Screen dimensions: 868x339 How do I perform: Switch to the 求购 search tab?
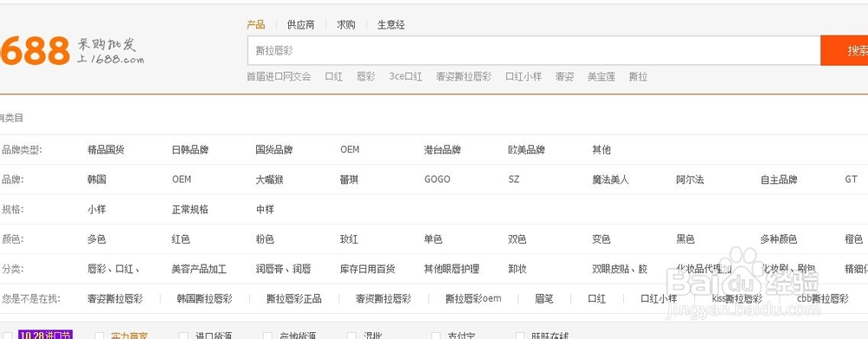point(346,25)
